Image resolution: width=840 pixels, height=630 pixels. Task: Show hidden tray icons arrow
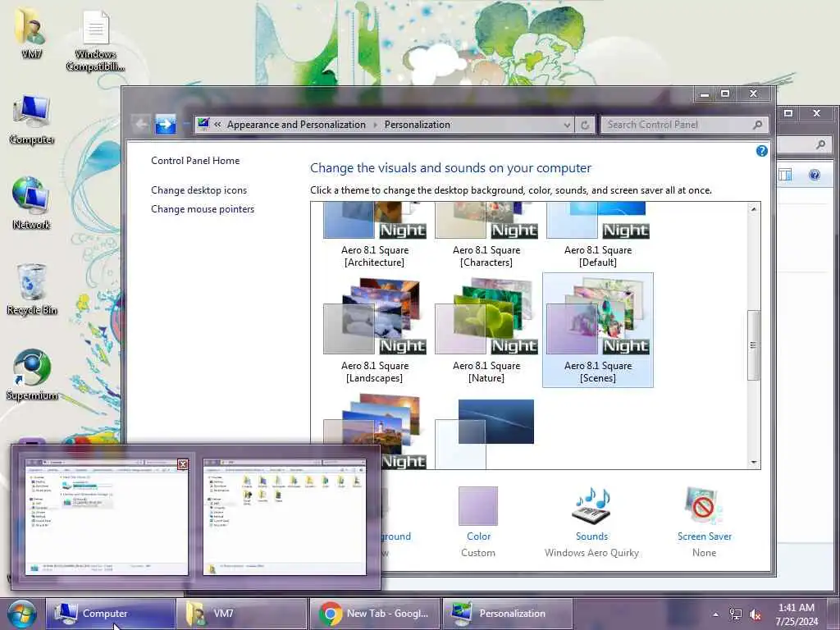(x=715, y=614)
